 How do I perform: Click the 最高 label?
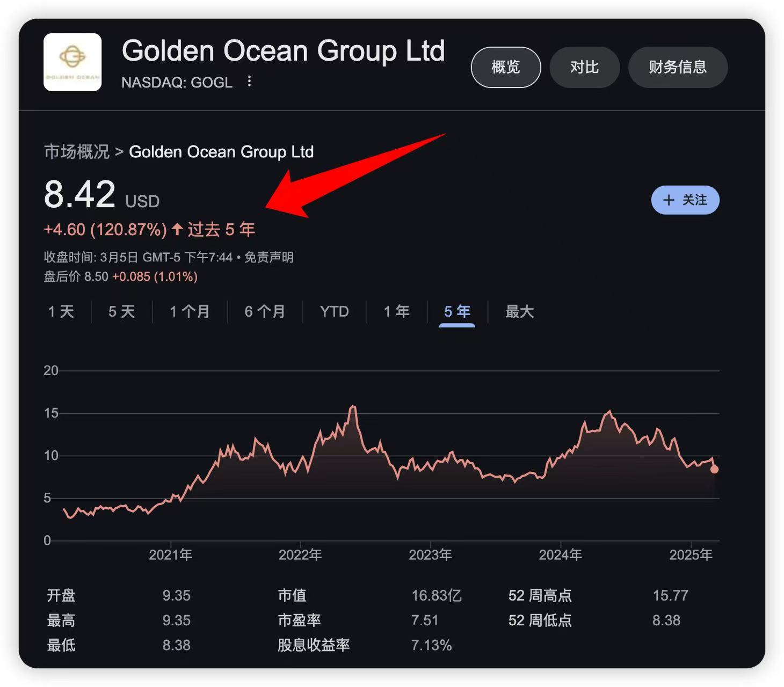coord(61,620)
